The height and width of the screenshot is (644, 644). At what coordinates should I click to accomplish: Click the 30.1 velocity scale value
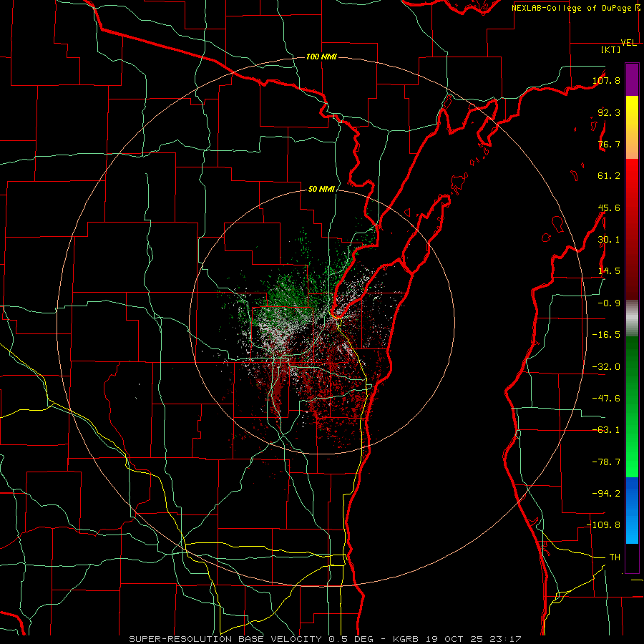(x=609, y=240)
